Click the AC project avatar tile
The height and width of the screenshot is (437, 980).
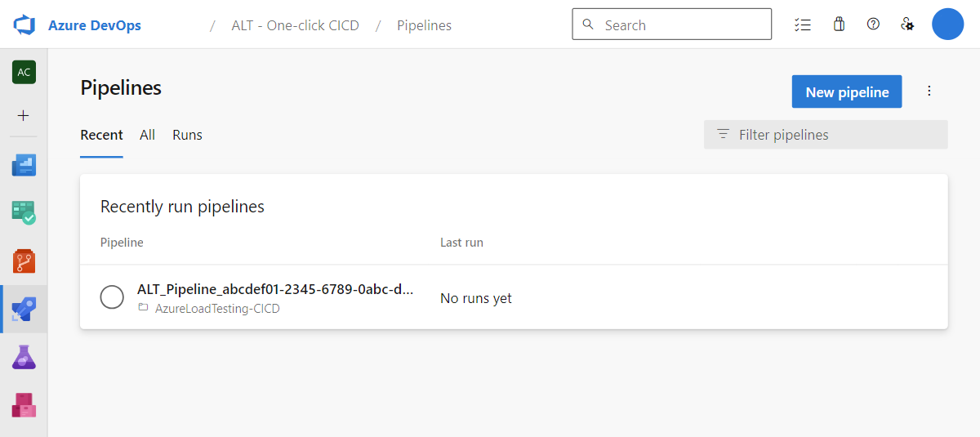tap(24, 72)
